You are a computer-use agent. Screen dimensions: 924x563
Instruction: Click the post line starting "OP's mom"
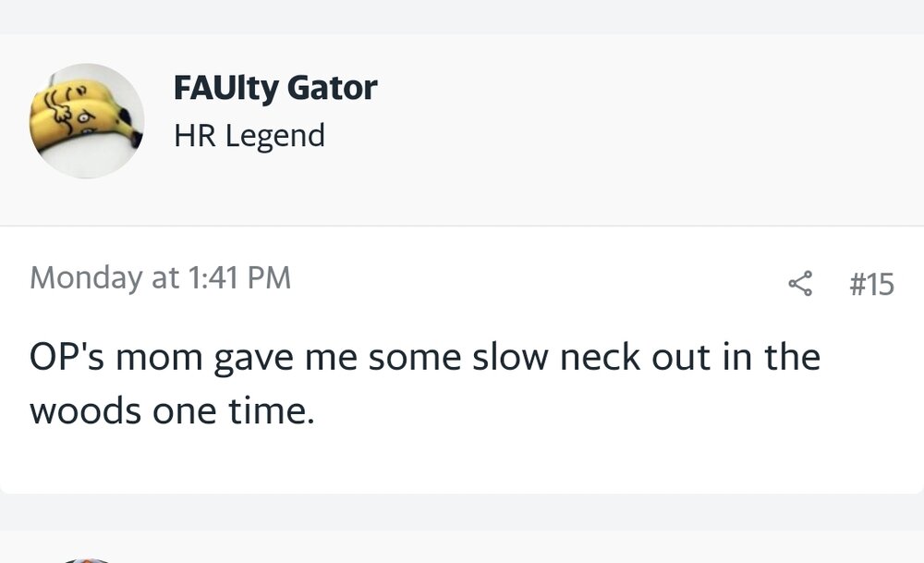coord(424,357)
